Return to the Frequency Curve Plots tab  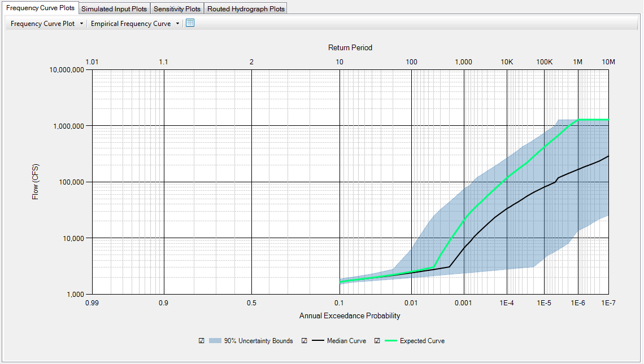40,8
